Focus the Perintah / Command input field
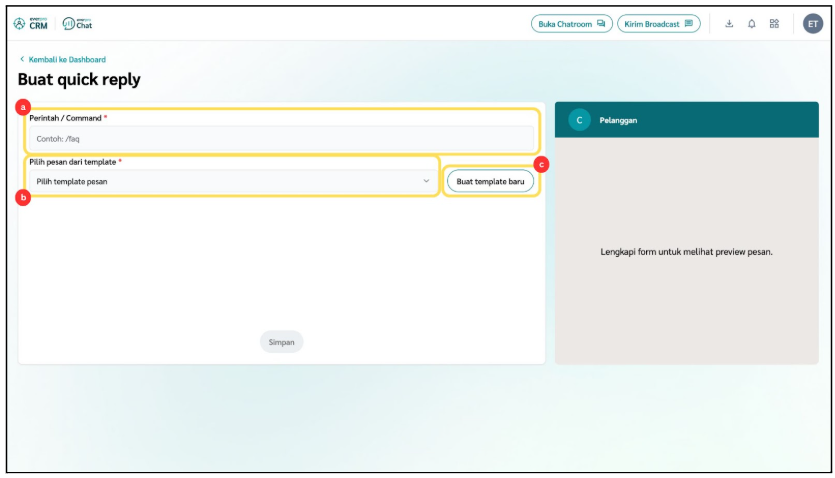Viewport: 835px width, 478px height. click(x=280, y=138)
